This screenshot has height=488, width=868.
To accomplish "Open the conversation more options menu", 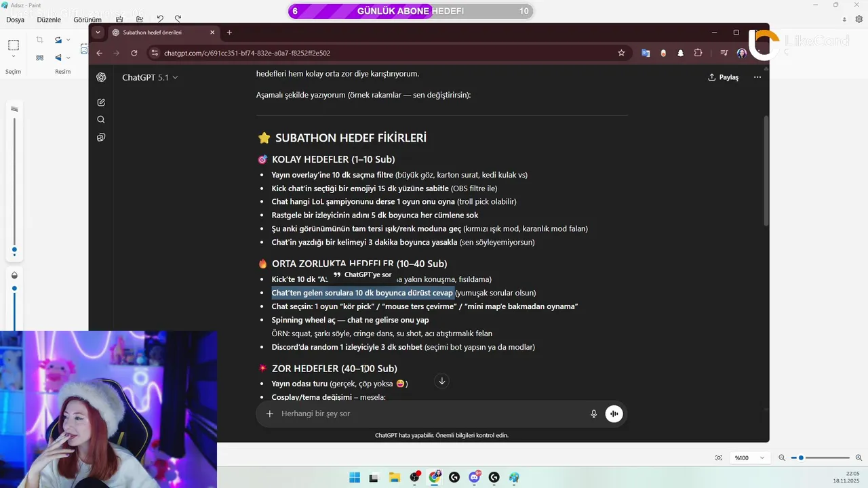I will [757, 77].
